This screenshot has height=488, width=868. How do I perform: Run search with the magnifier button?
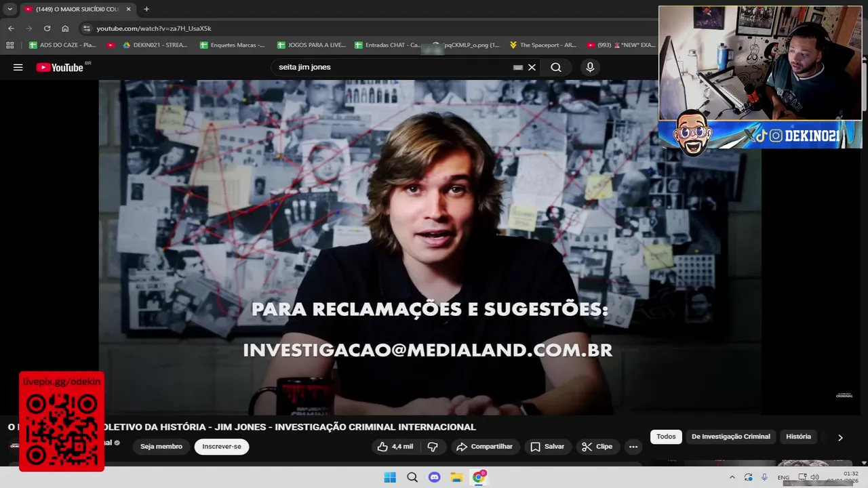click(x=556, y=67)
